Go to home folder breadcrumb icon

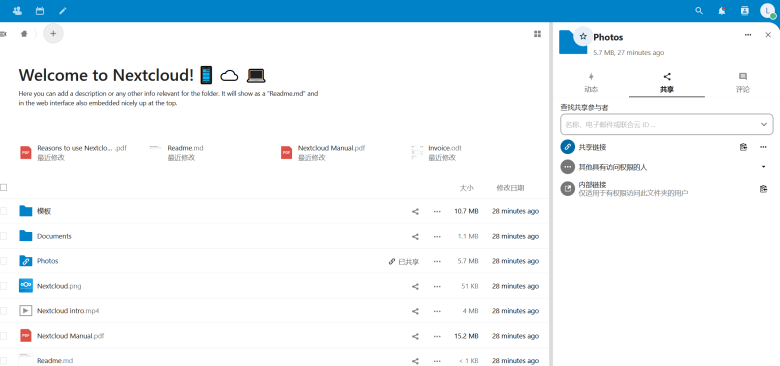pyautogui.click(x=24, y=34)
